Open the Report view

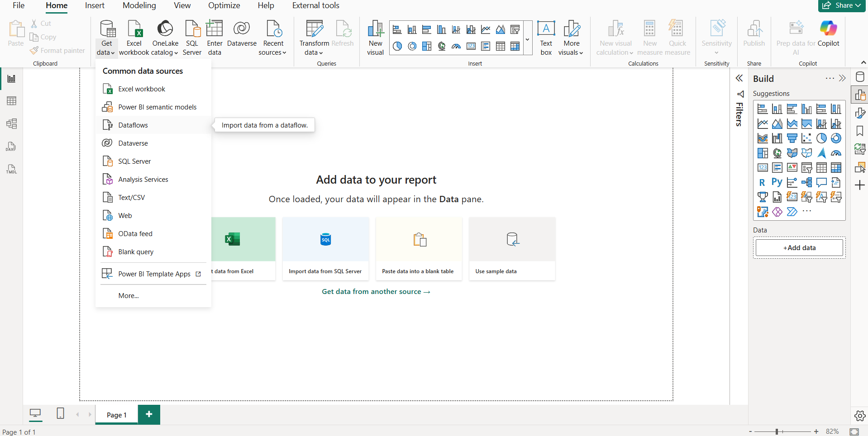pyautogui.click(x=11, y=78)
